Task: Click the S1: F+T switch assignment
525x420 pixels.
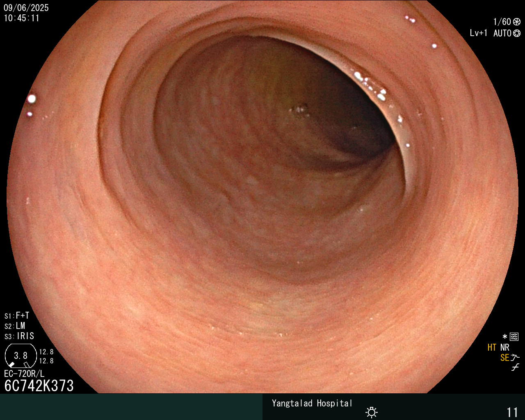Action: (x=17, y=315)
